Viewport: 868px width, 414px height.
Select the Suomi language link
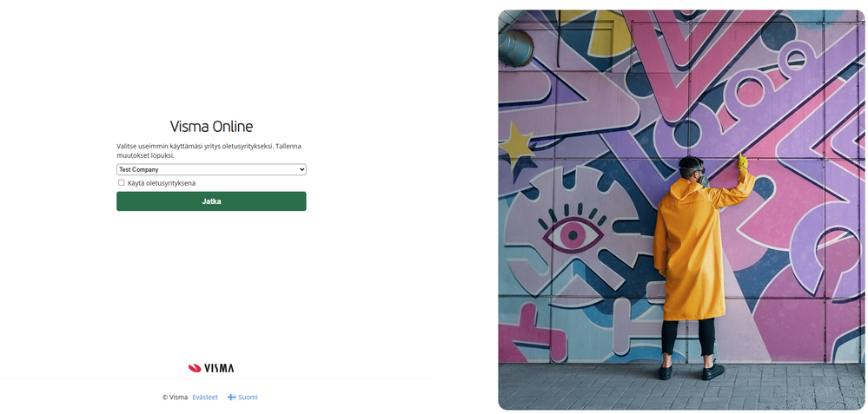(x=248, y=397)
